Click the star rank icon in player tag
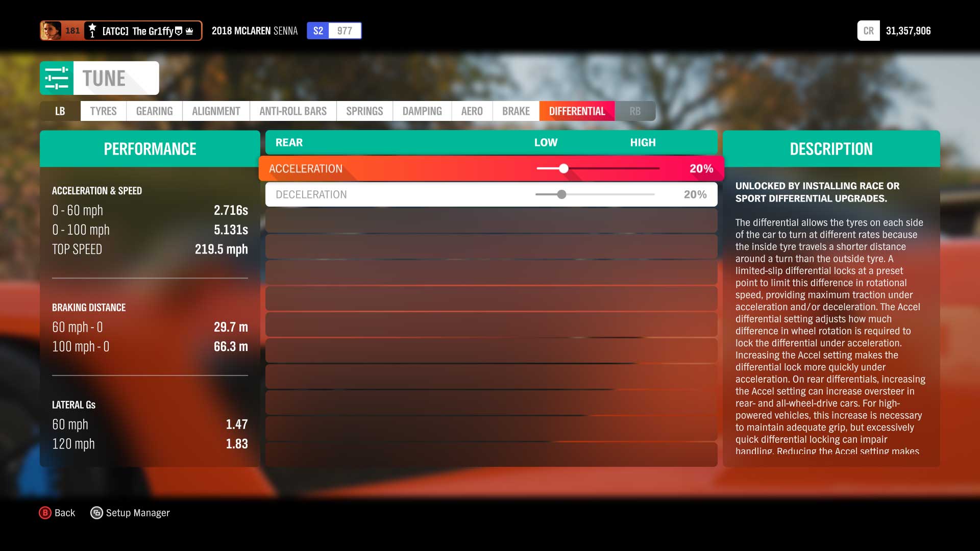Viewport: 980px width, 551px height. (x=92, y=30)
